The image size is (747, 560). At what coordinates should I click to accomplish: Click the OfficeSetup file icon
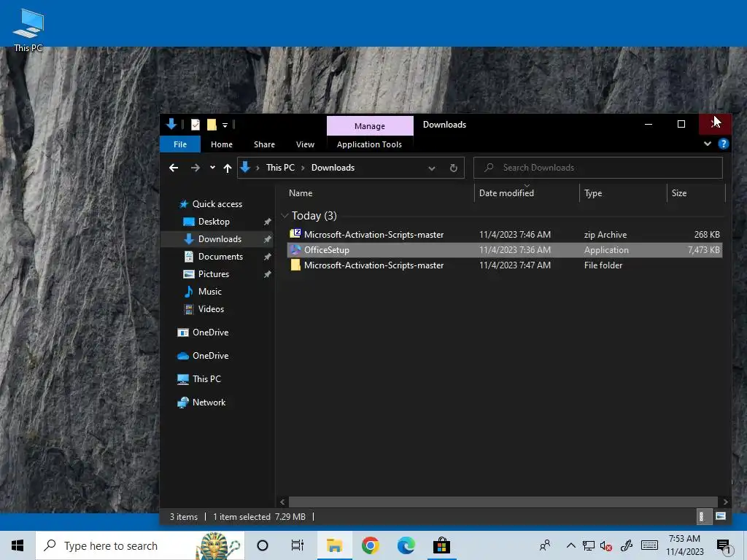coord(295,249)
